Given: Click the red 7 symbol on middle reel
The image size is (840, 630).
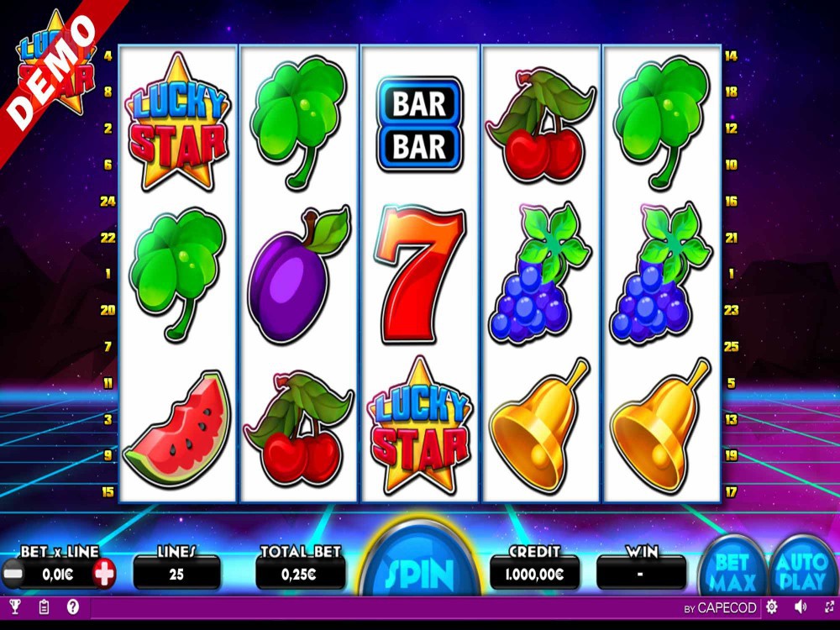Looking at the screenshot, I should tap(420, 275).
